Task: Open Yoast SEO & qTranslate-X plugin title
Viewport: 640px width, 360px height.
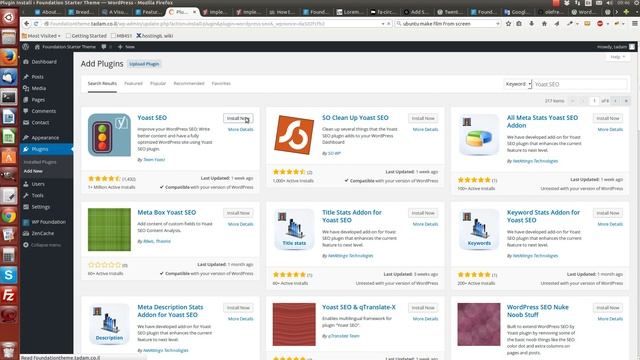Action: [x=359, y=307]
